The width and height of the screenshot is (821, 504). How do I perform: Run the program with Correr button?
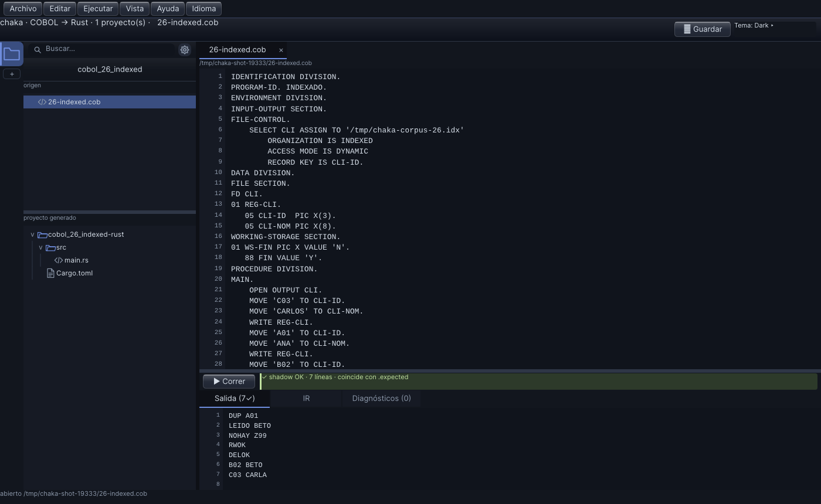pyautogui.click(x=229, y=382)
